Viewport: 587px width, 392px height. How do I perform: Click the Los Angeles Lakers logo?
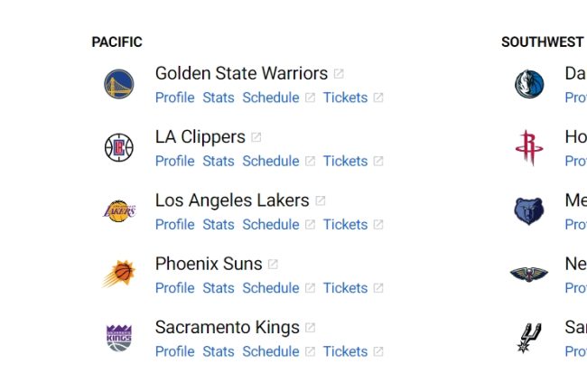pyautogui.click(x=119, y=211)
